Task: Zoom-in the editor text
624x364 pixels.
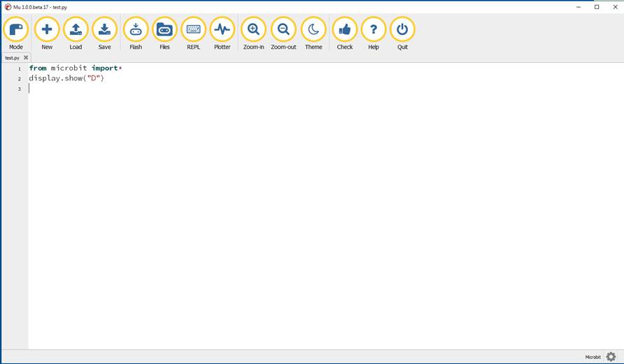Action: 253,34
